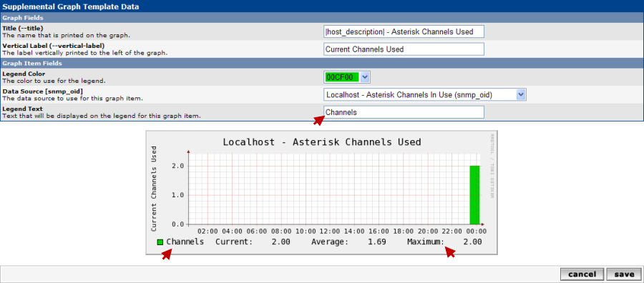Click the green Channels legend square in graph
This screenshot has height=283, width=644.
pyautogui.click(x=160, y=242)
